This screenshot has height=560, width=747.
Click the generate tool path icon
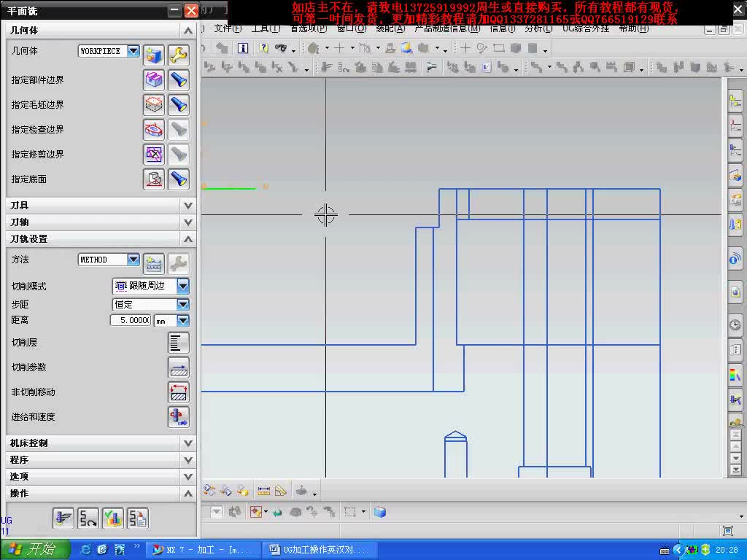pyautogui.click(x=63, y=518)
